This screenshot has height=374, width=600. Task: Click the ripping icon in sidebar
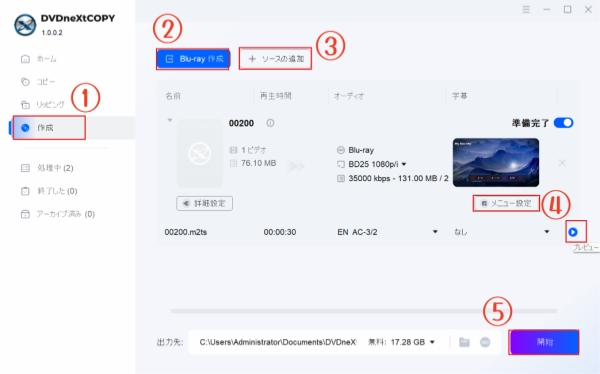pos(25,105)
